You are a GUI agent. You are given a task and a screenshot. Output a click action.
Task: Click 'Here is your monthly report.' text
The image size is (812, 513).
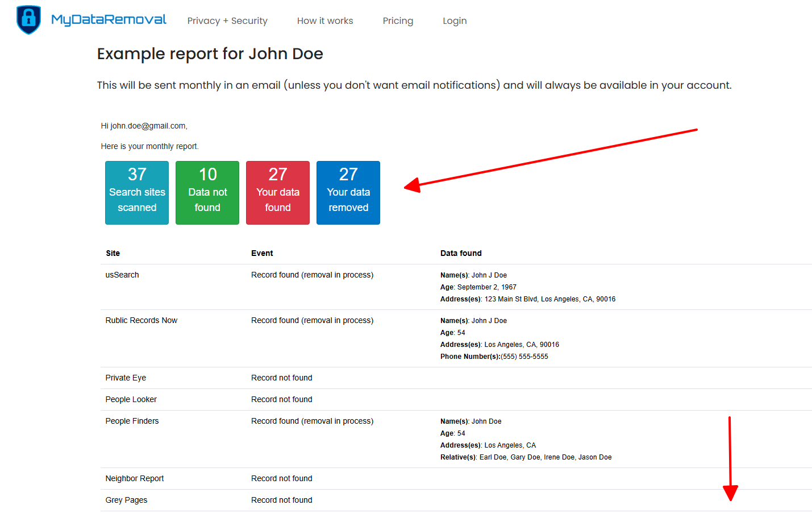tap(150, 147)
